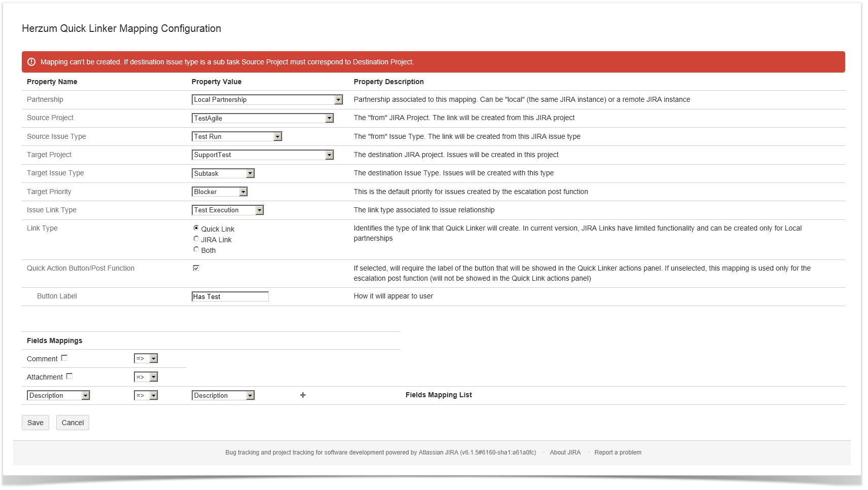Click the error alert icon in red banner

tap(31, 62)
